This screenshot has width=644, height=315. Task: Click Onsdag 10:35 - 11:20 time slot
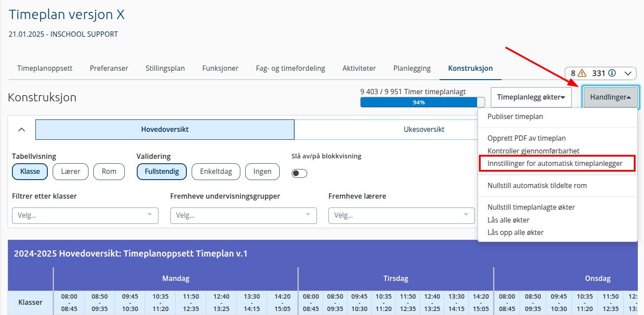pyautogui.click(x=584, y=303)
